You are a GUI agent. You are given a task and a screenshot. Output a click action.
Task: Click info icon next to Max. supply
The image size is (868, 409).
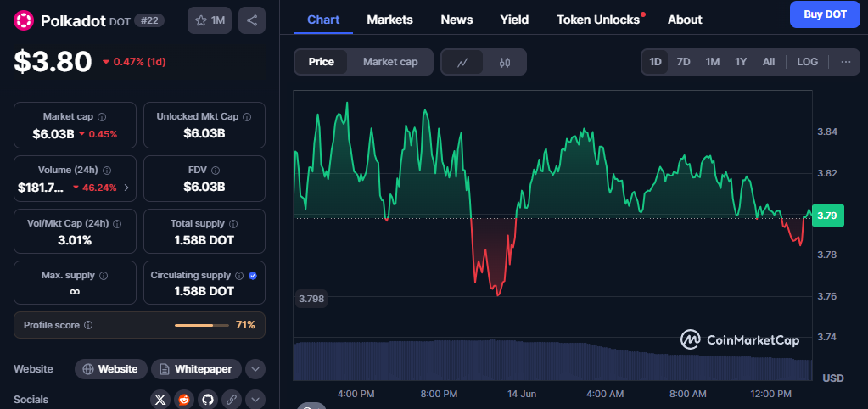pos(103,275)
